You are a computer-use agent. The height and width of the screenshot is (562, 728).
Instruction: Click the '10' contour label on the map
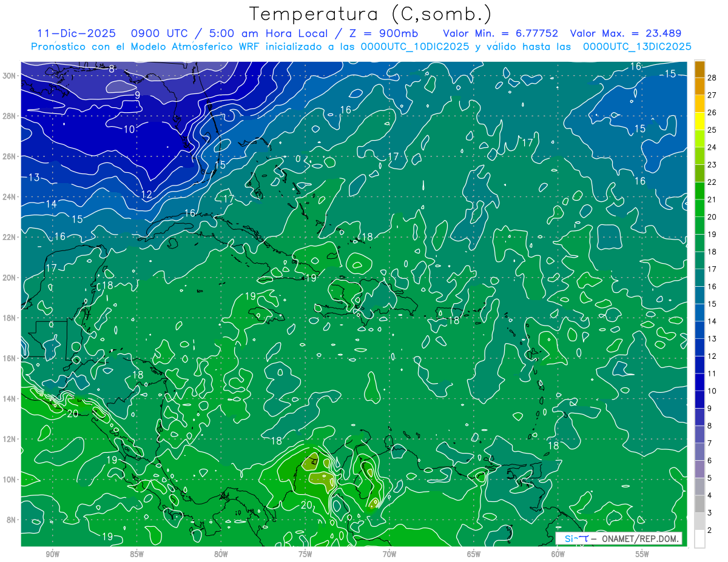point(129,129)
